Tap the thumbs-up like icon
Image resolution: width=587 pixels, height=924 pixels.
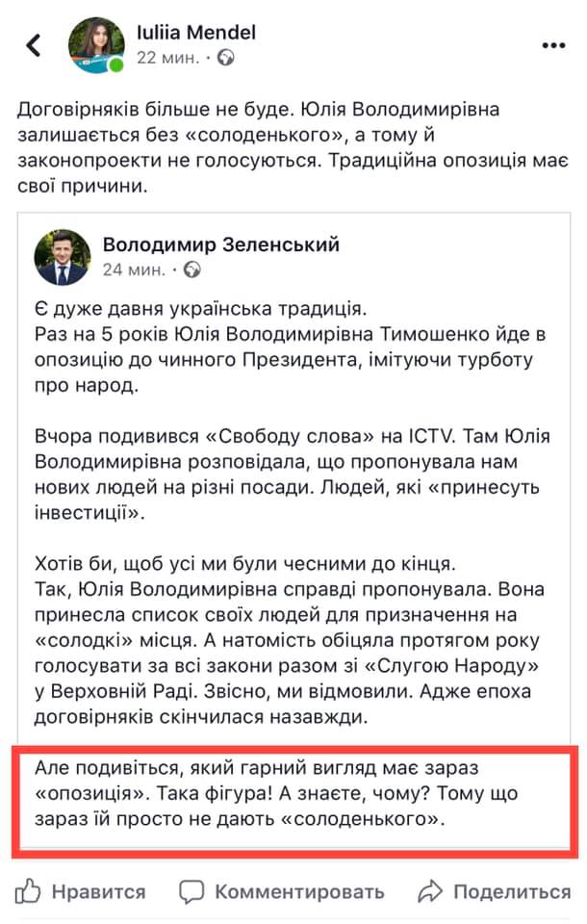(29, 890)
